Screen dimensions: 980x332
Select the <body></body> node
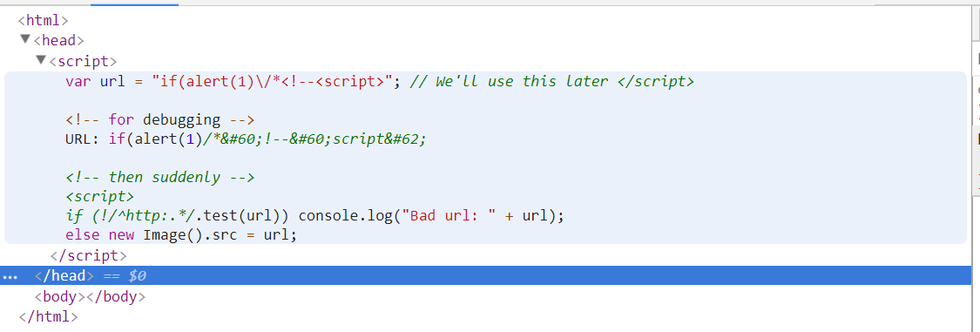pos(90,296)
